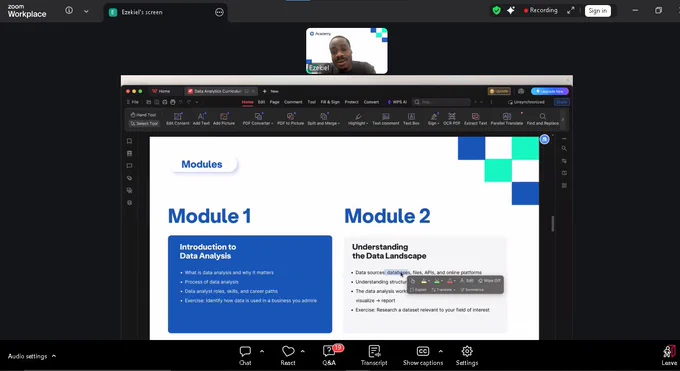The image size is (680, 371).
Task: Leave the Zoom meeting
Action: (669, 355)
